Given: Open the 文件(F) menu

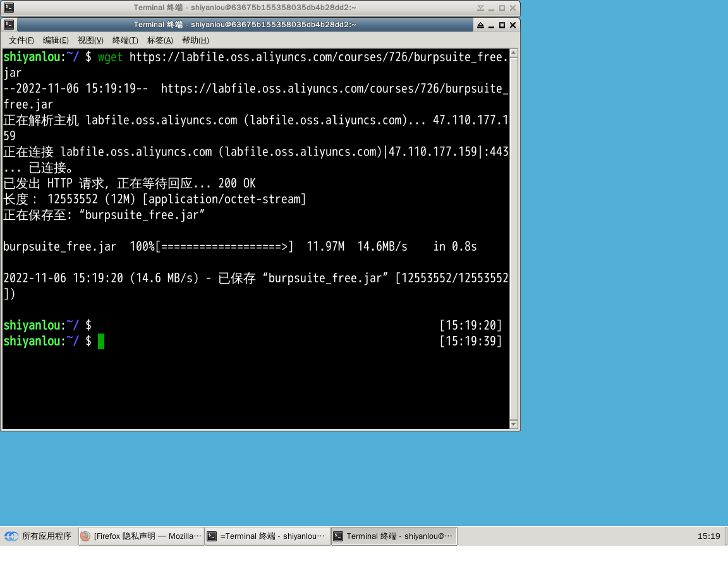Looking at the screenshot, I should pyautogui.click(x=21, y=40).
